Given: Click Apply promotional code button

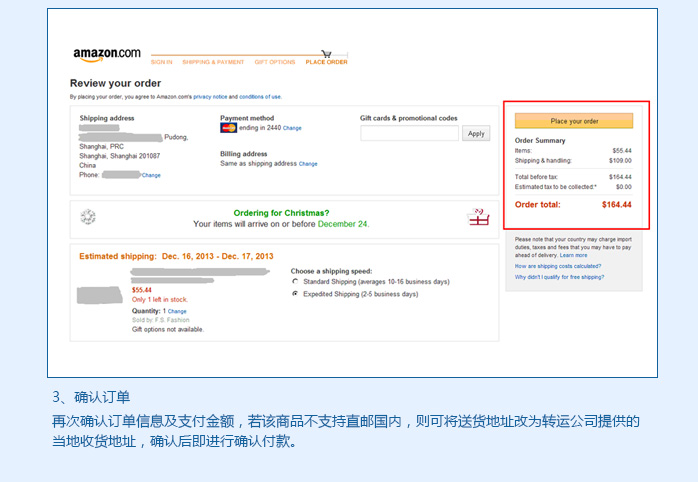Looking at the screenshot, I should click(x=476, y=134).
